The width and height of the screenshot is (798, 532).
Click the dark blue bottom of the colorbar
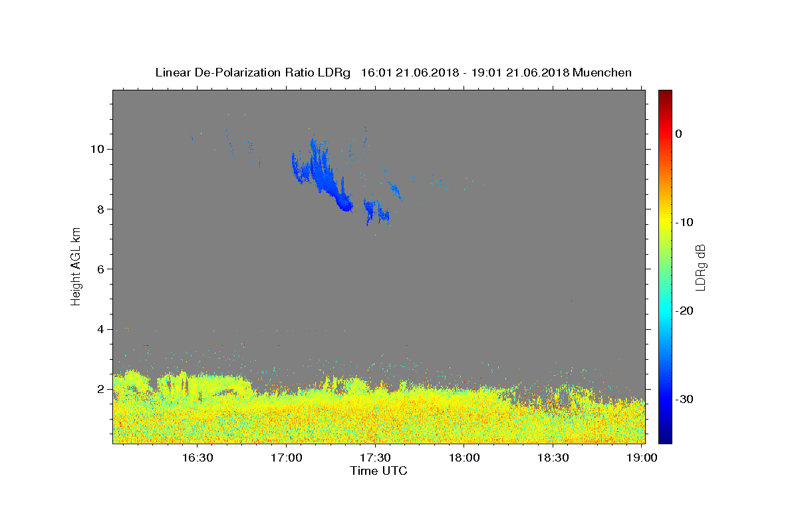tap(665, 438)
